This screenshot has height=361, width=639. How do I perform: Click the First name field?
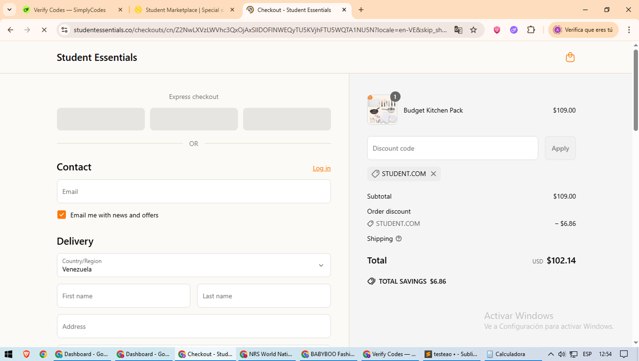pos(123,296)
